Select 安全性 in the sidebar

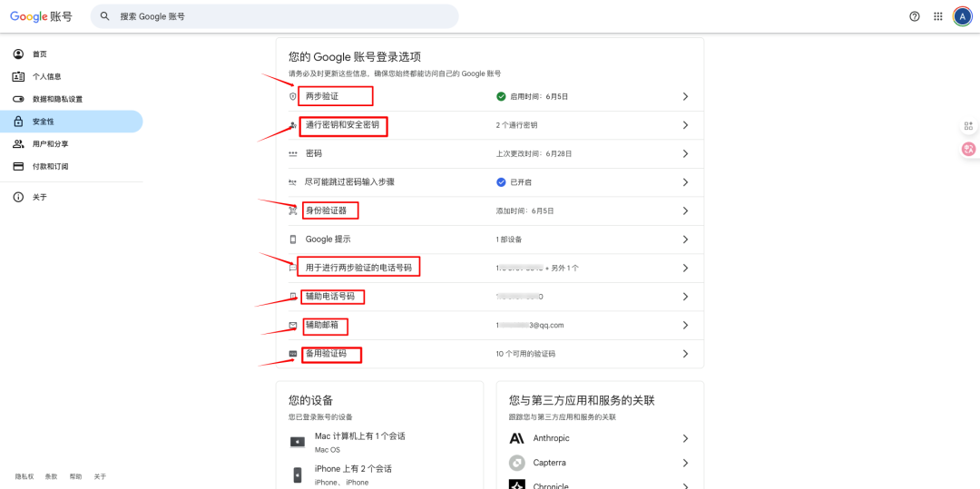pyautogui.click(x=72, y=122)
